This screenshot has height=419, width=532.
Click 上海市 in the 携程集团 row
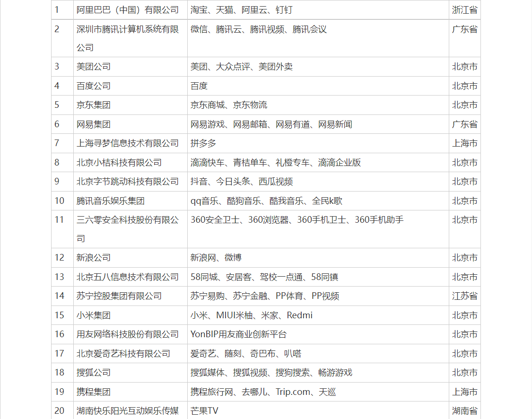[464, 392]
